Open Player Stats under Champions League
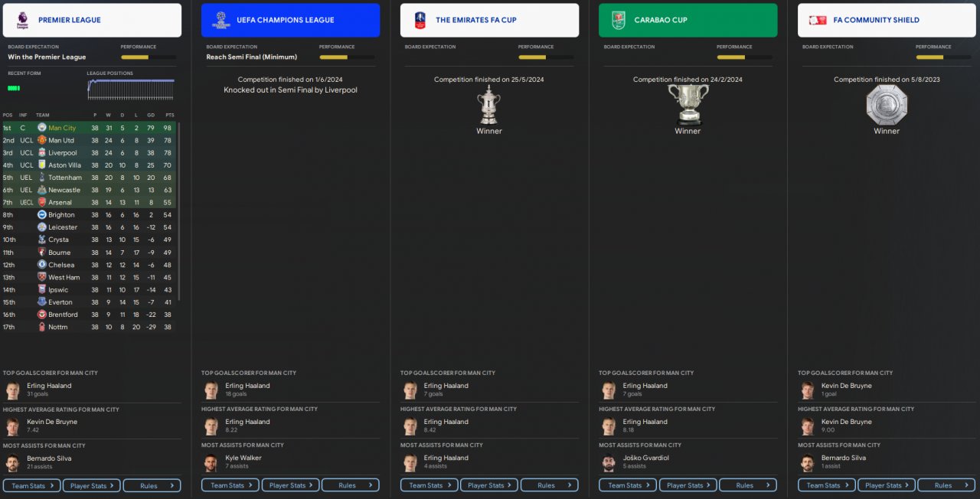Image resolution: width=980 pixels, height=499 pixels. (290, 485)
